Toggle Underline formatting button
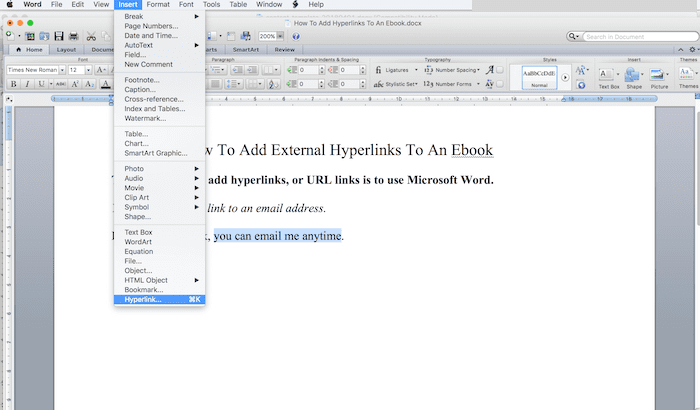 pos(42,85)
